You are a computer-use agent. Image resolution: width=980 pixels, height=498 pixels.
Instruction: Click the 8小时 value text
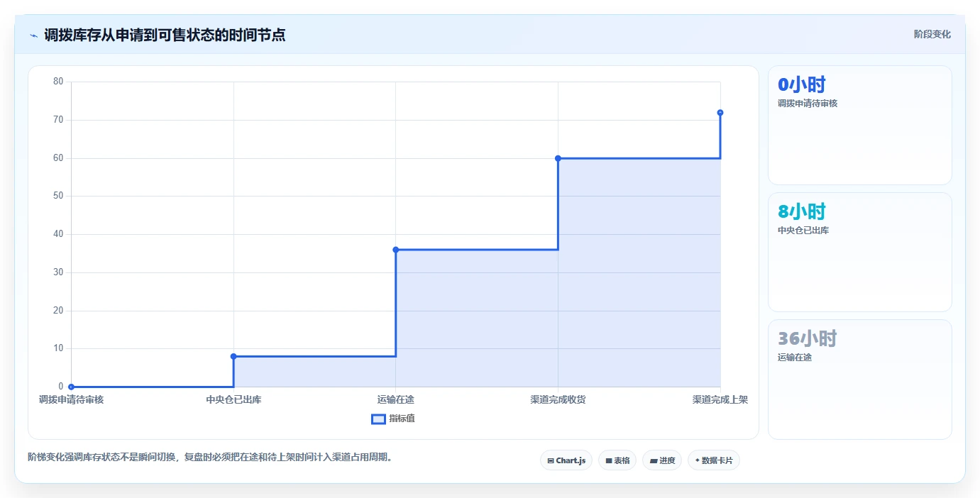(x=802, y=211)
